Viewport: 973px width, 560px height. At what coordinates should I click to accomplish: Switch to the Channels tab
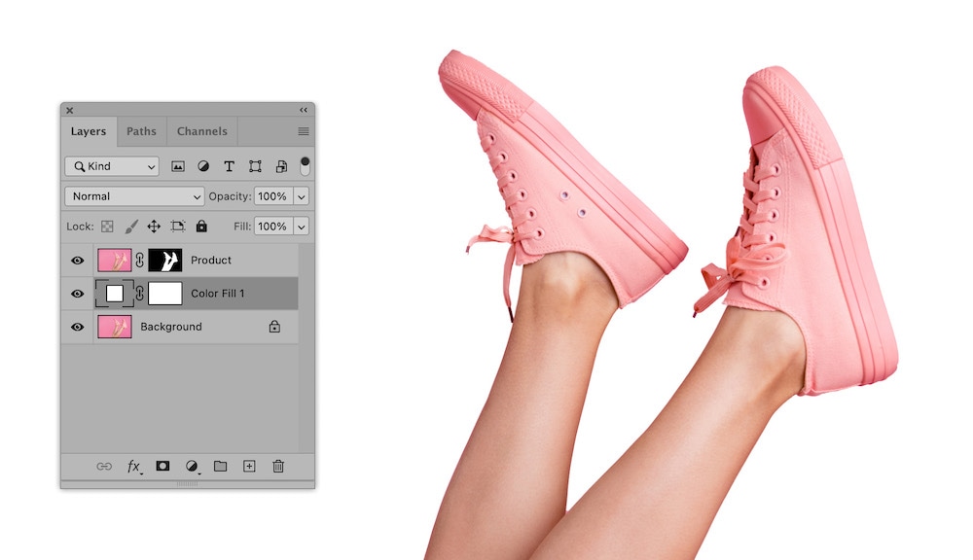tap(201, 131)
